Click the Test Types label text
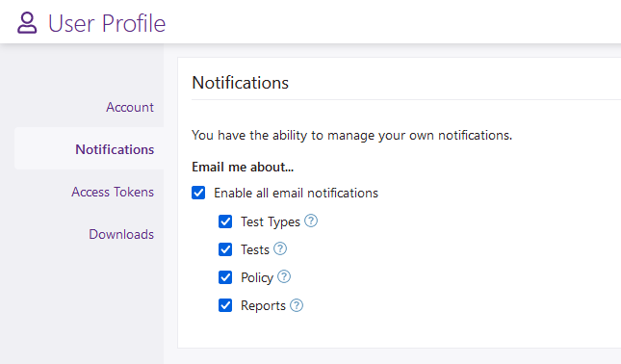621x364 pixels. click(x=271, y=221)
